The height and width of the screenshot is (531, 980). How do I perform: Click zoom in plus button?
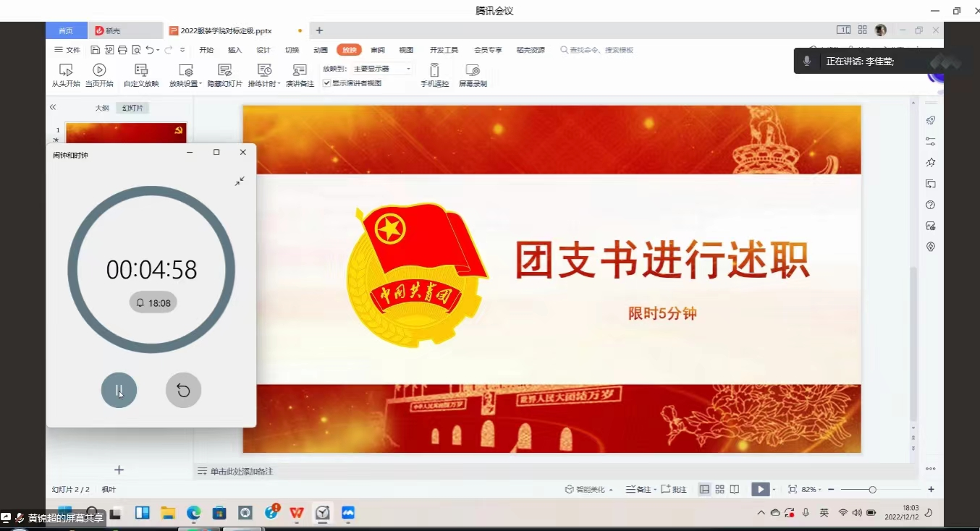[x=931, y=490]
